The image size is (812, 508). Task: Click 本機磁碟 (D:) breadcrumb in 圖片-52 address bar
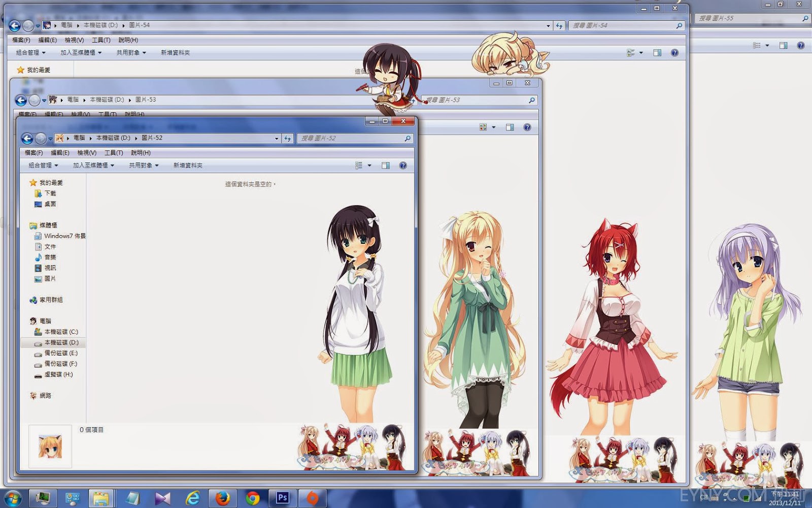click(x=113, y=138)
